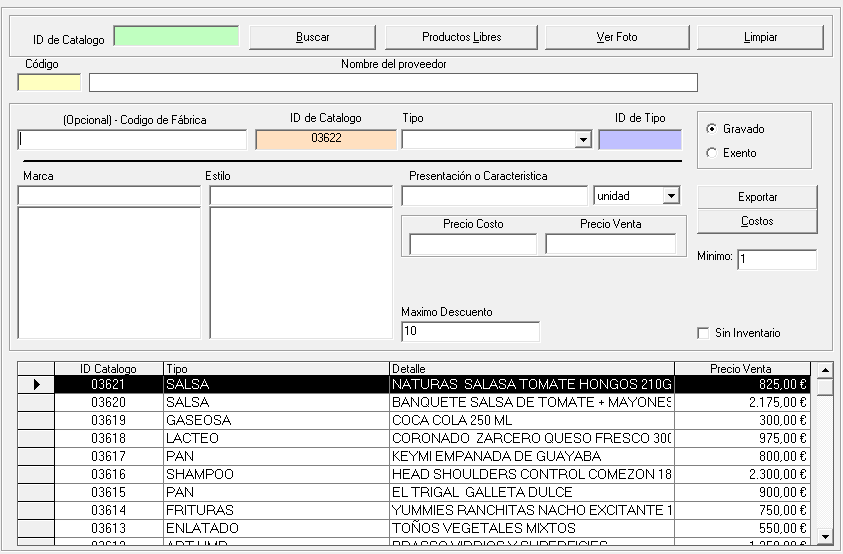Screen dimensions: 843x554
Task: Open the unidad dropdown arrow
Action: coord(671,196)
